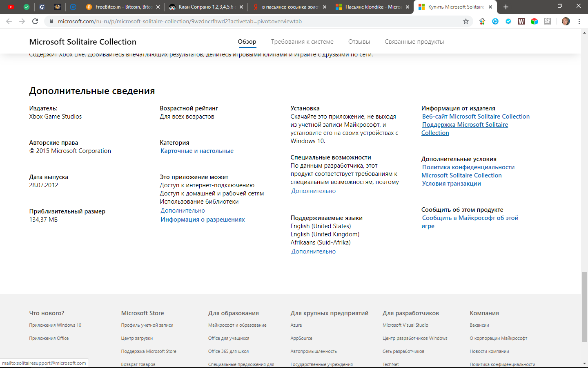Open footer link Azure
This screenshot has height=368, width=588.
pos(296,325)
